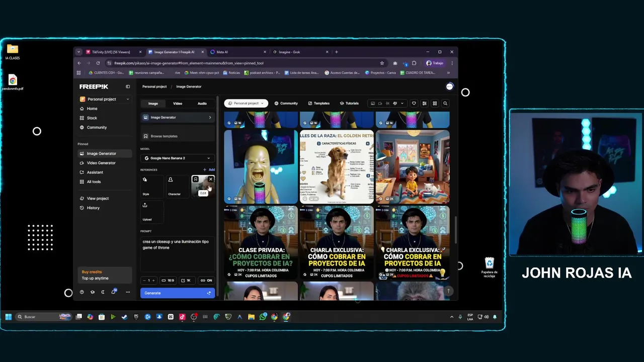Image resolution: width=644 pixels, height=362 pixels.
Task: Decrease image count with minus
Action: click(144, 281)
